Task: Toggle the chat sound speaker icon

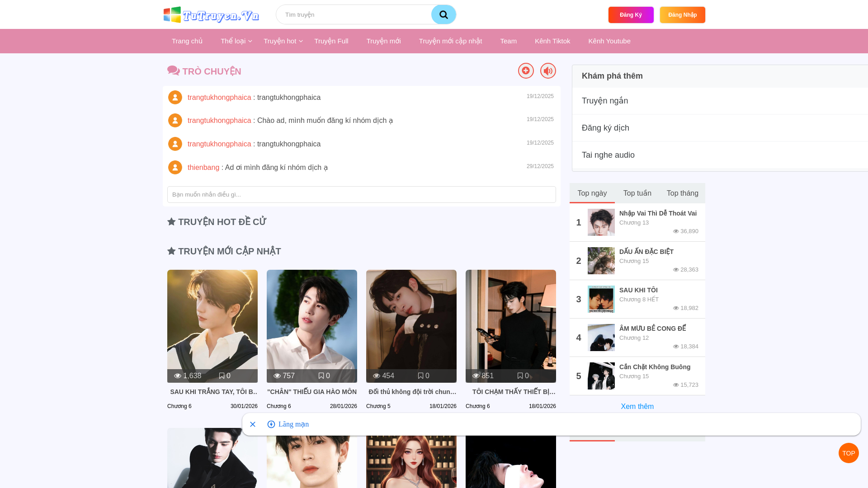Action: (x=548, y=70)
